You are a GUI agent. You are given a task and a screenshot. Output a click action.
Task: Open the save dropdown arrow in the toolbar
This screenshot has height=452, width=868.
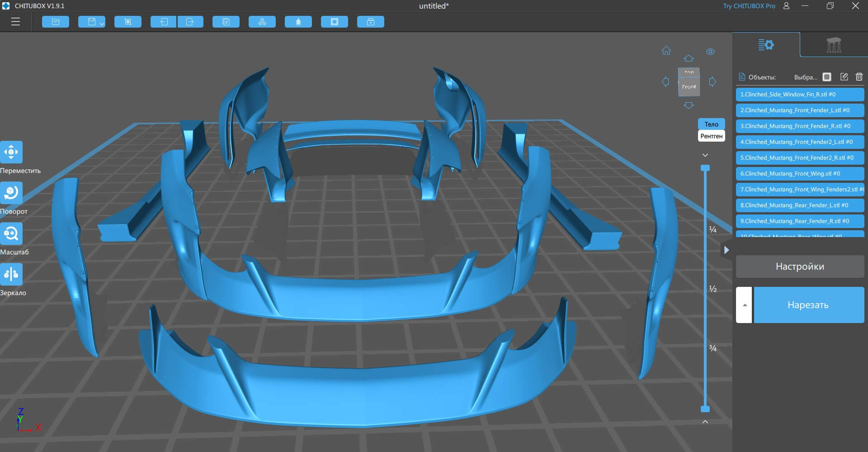pyautogui.click(x=102, y=24)
